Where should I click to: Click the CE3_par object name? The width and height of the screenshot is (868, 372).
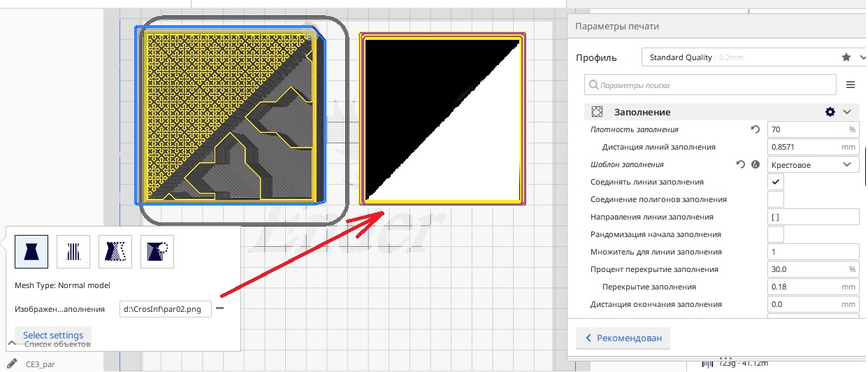click(41, 364)
